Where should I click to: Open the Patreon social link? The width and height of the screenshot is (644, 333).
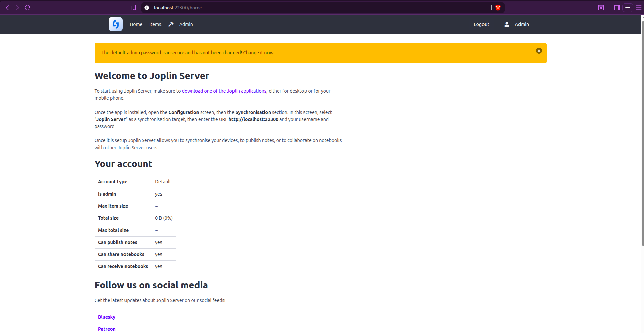107,329
